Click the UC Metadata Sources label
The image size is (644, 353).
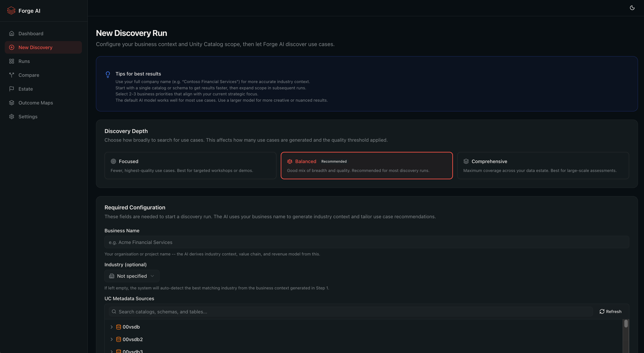click(129, 298)
